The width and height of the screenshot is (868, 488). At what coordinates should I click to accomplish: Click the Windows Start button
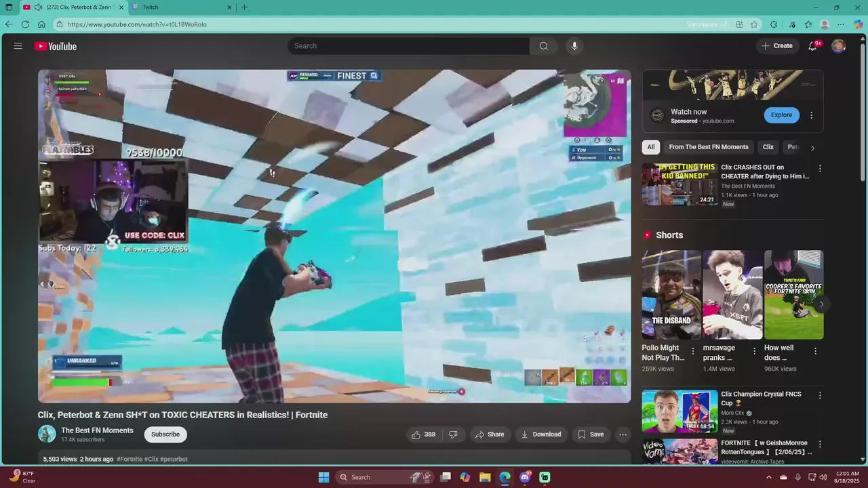323,477
